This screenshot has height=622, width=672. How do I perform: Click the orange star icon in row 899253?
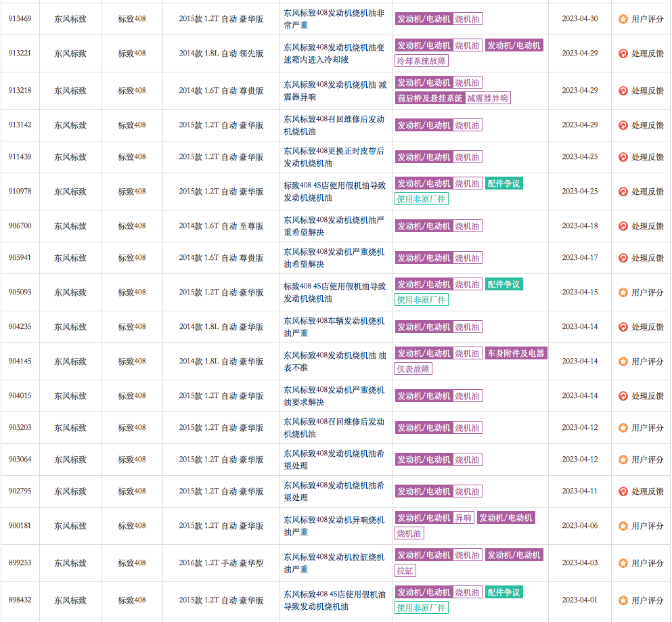point(623,563)
